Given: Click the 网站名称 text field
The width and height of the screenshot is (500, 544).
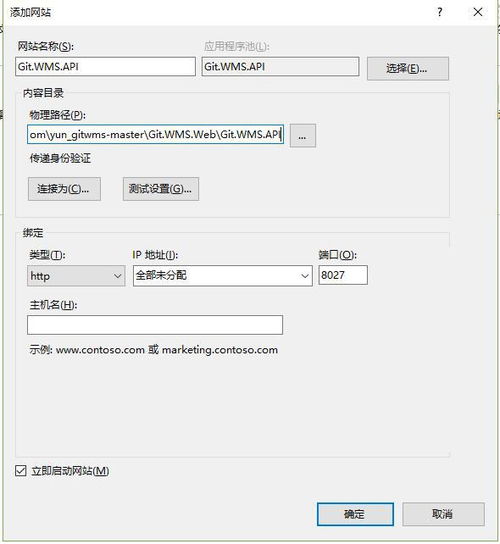Looking at the screenshot, I should pyautogui.click(x=105, y=67).
